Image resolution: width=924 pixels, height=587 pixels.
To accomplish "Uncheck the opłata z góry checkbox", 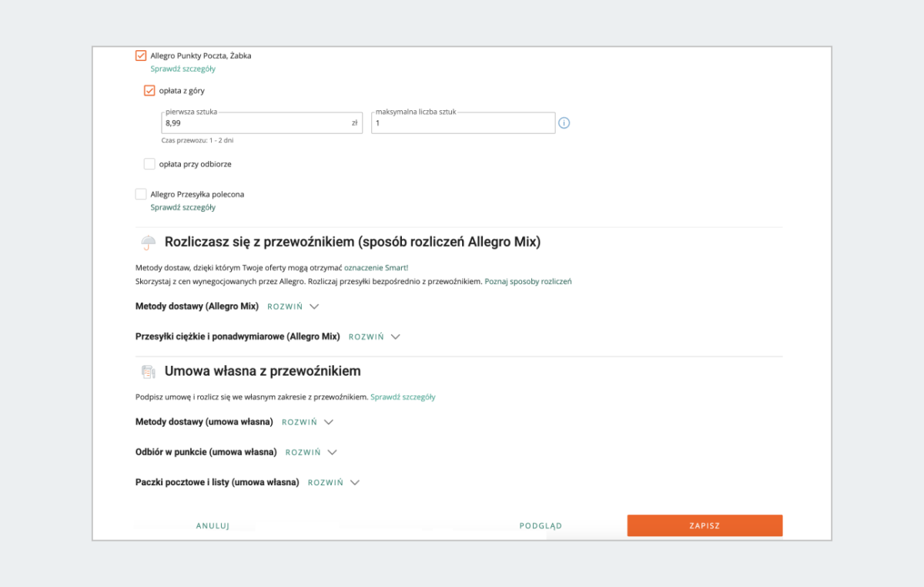I will click(x=149, y=91).
